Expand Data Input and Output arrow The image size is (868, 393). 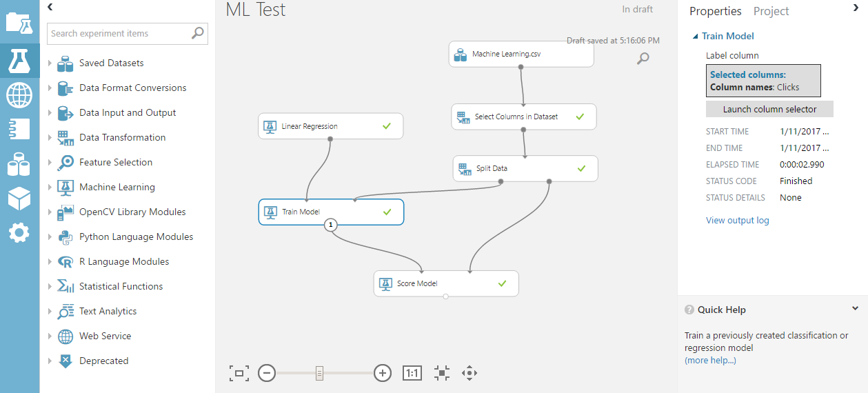pyautogui.click(x=50, y=113)
